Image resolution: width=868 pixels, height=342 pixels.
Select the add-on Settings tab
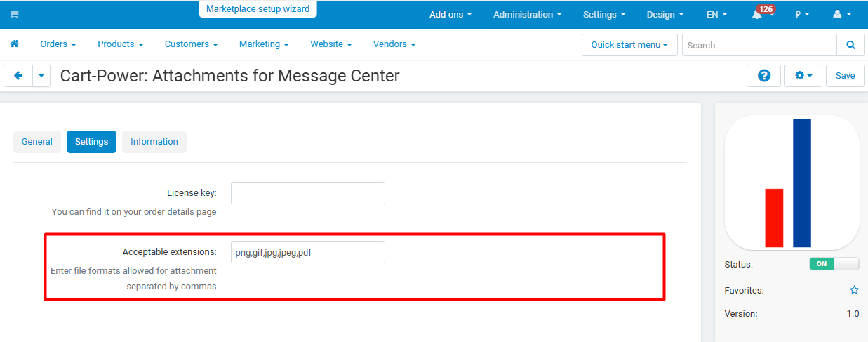pyautogui.click(x=91, y=142)
